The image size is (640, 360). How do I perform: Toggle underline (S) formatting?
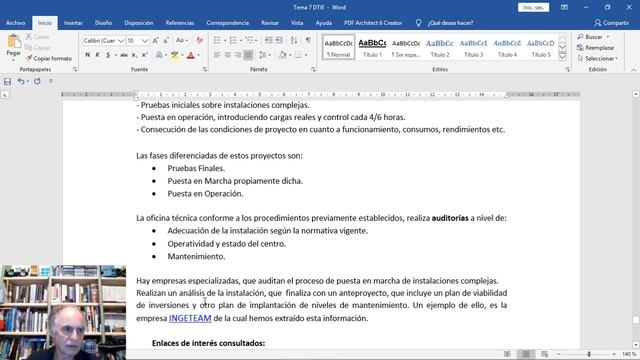(x=108, y=55)
